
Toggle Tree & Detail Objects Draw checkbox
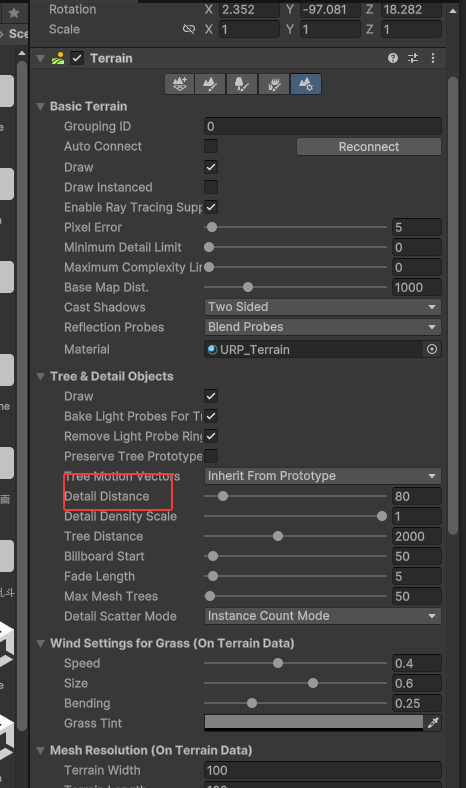click(x=211, y=396)
